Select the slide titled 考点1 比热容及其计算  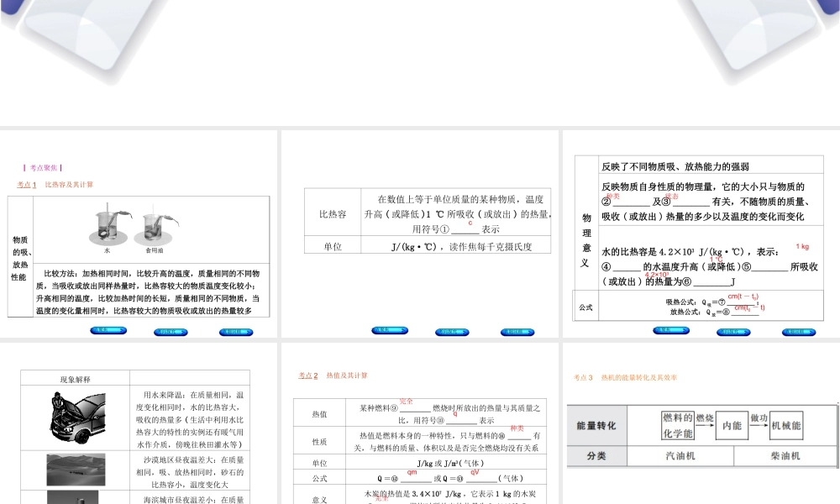tap(139, 234)
